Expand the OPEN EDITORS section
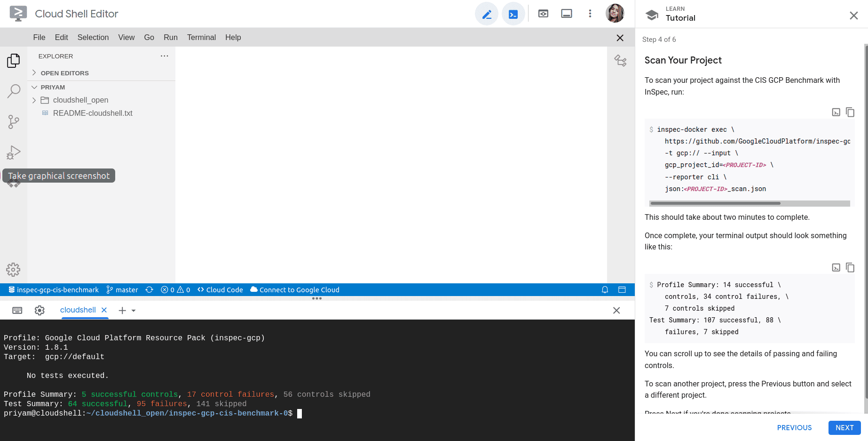This screenshot has width=868, height=441. click(x=101, y=73)
